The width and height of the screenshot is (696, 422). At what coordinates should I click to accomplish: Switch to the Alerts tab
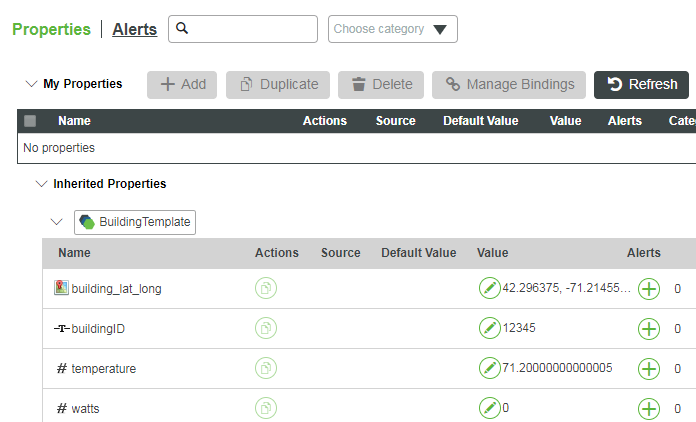coord(134,29)
